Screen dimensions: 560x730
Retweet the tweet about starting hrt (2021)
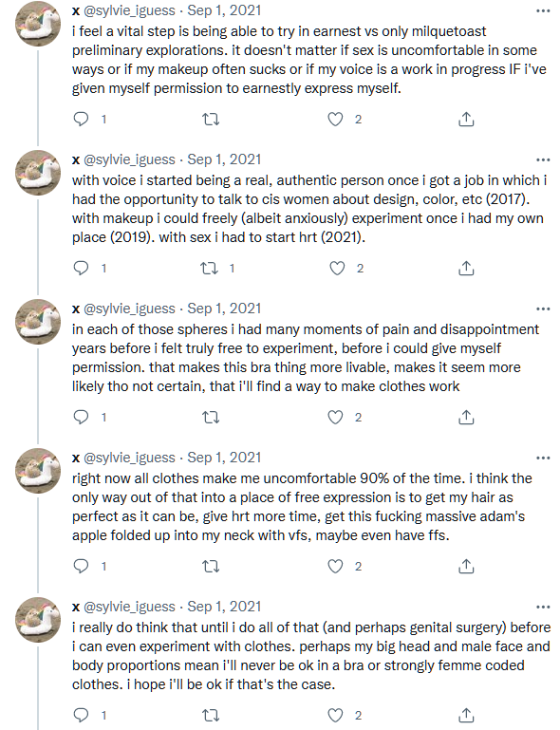coord(210,268)
